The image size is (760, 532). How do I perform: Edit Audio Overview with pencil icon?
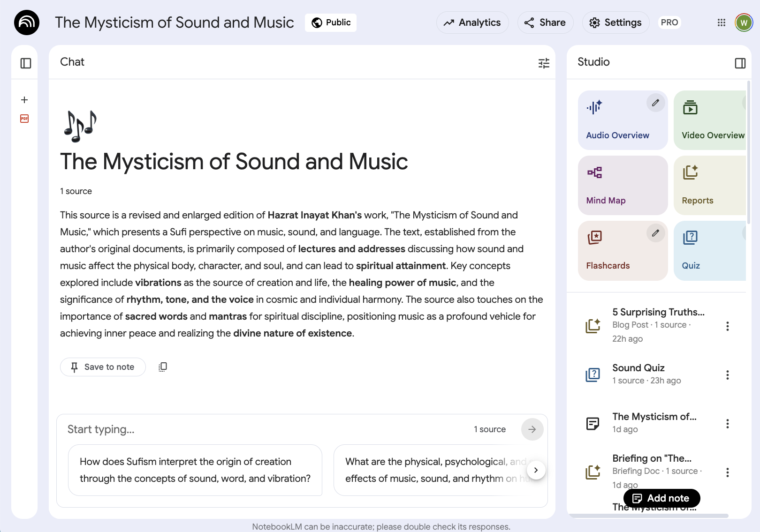click(655, 103)
